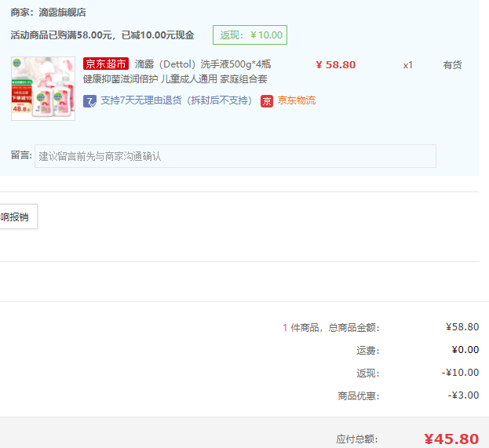The image size is (489, 448).
Task: Click the 留言 label
Action: tap(21, 155)
